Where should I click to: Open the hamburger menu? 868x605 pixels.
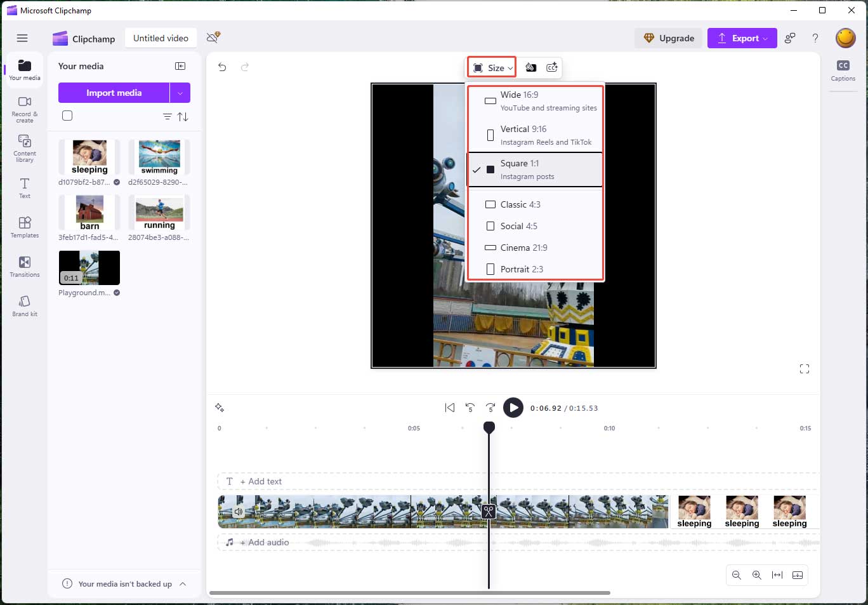[x=22, y=38]
